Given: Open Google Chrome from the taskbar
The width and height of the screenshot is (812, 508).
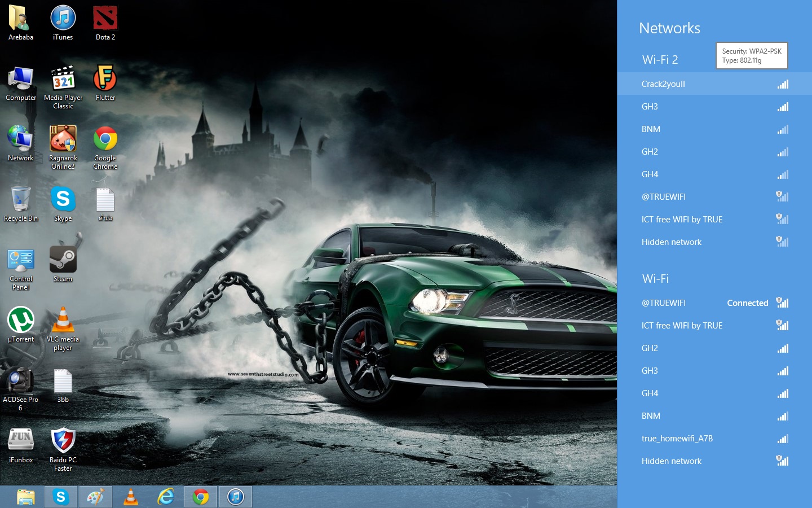Looking at the screenshot, I should pyautogui.click(x=201, y=497).
